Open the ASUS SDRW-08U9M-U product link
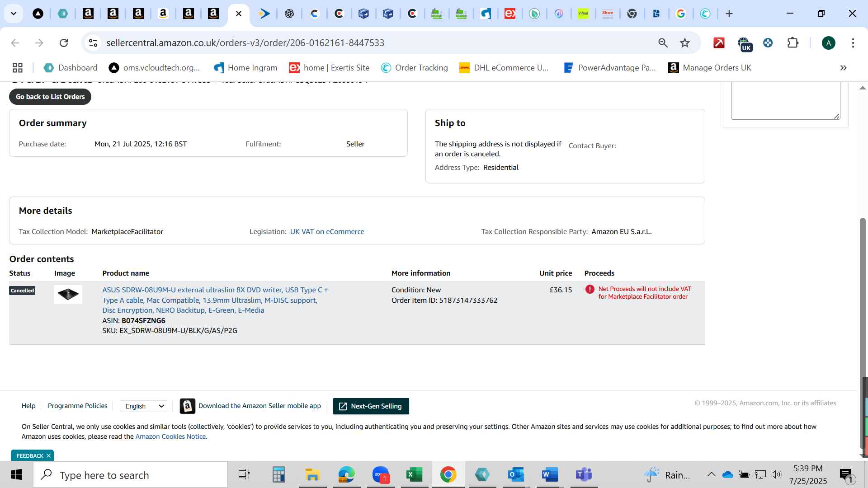The image size is (868, 488). [215, 300]
